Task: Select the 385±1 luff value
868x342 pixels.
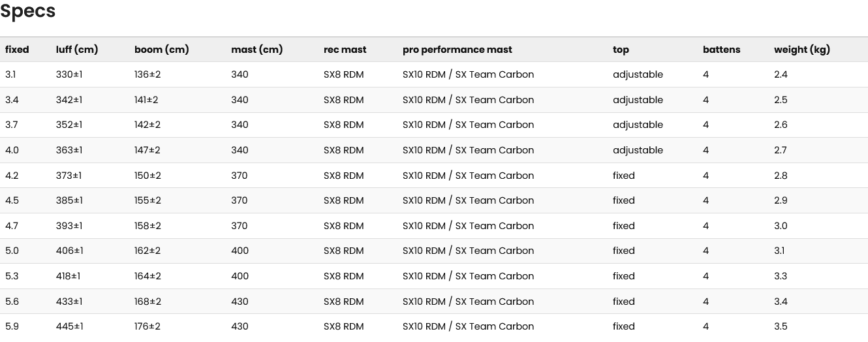Action: tap(69, 200)
